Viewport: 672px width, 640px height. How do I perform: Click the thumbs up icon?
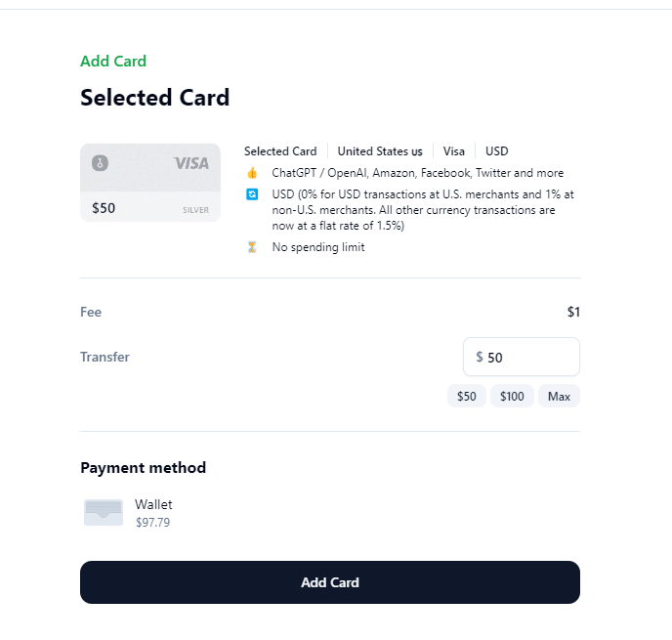tap(252, 173)
